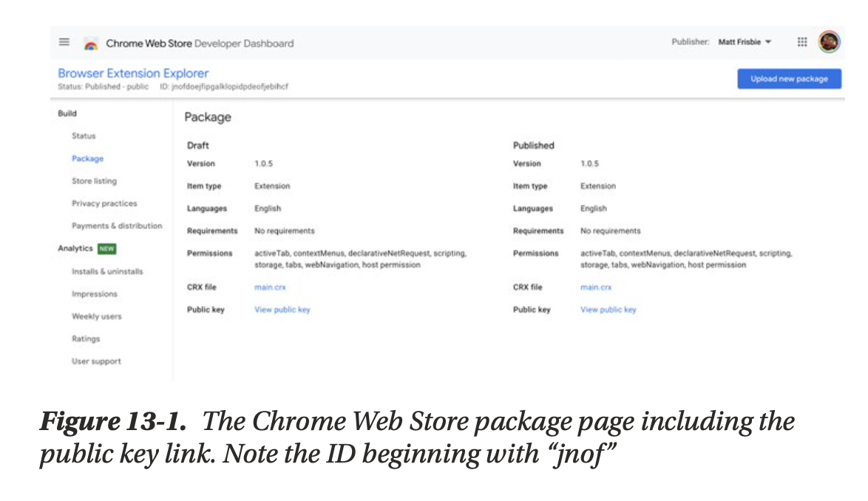The image size is (868, 501).
Task: Open Weekly users analytics
Action: [96, 316]
